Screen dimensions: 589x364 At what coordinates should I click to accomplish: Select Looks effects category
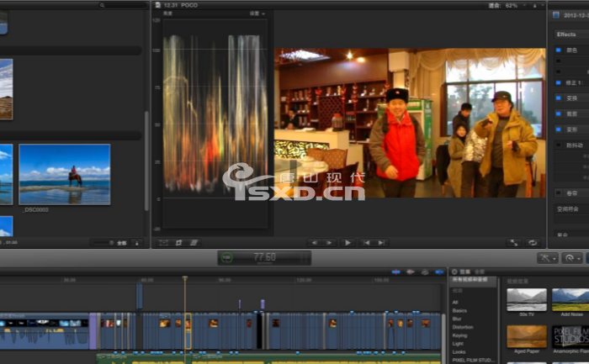[x=459, y=352]
